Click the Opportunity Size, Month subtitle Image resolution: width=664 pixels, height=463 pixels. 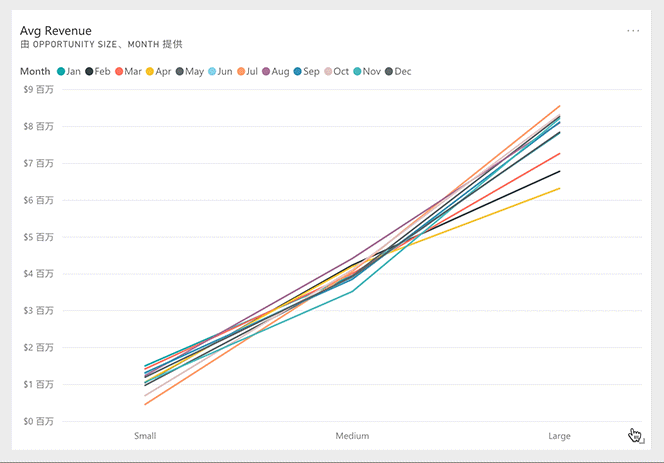click(101, 44)
